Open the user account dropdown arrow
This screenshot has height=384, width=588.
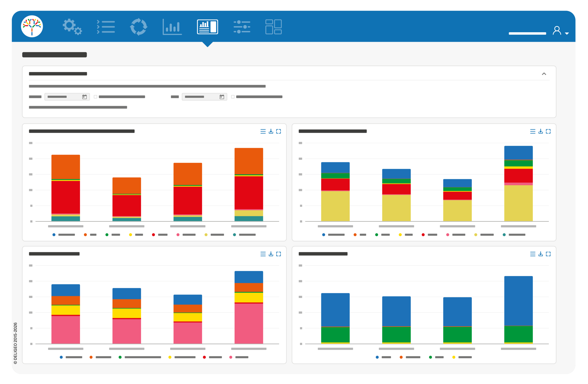567,33
